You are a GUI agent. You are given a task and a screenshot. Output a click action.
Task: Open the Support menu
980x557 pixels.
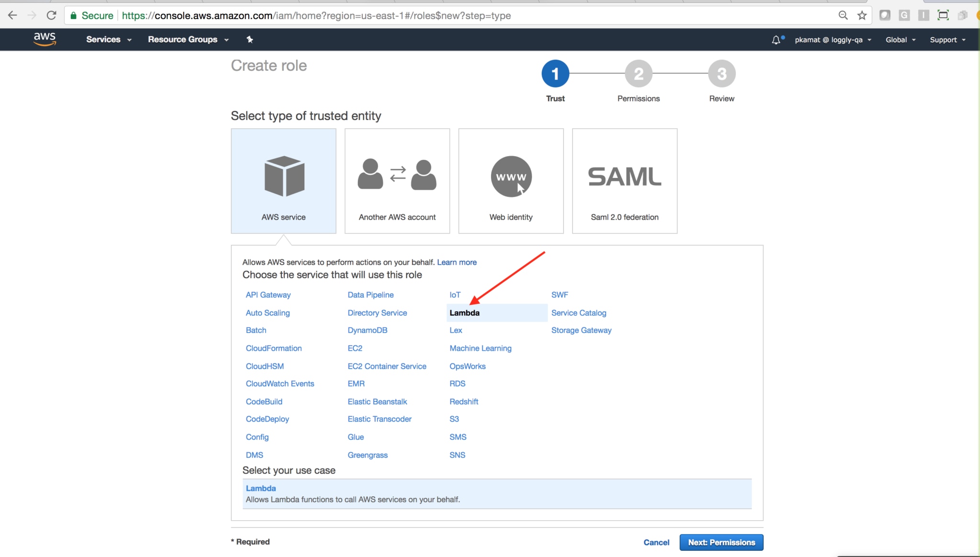(947, 40)
